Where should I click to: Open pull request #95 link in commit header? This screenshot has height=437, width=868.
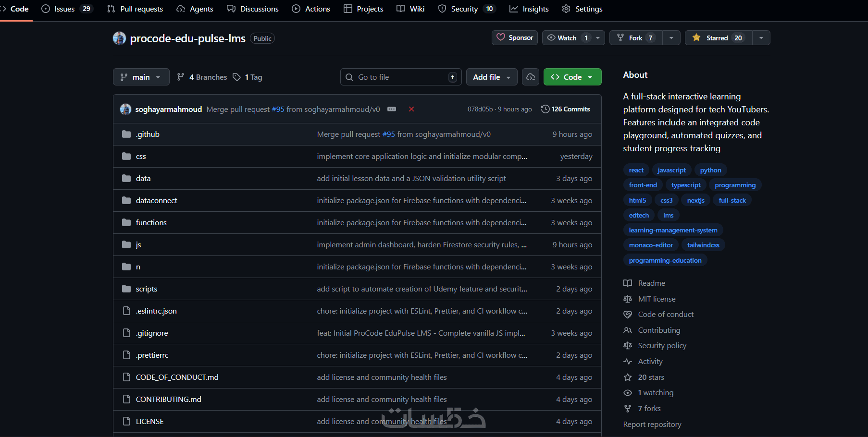click(278, 109)
